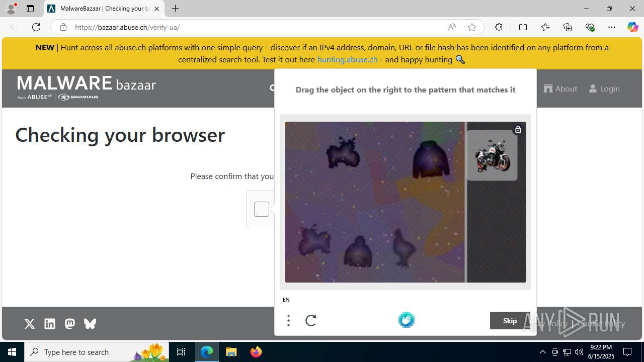
Task: Open the clock and calendar
Action: 602,352
